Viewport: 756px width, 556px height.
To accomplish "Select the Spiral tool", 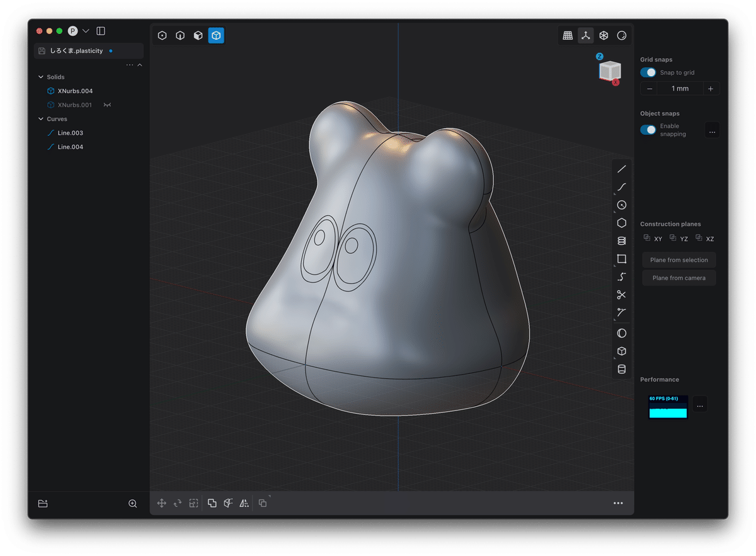I will coord(622,241).
